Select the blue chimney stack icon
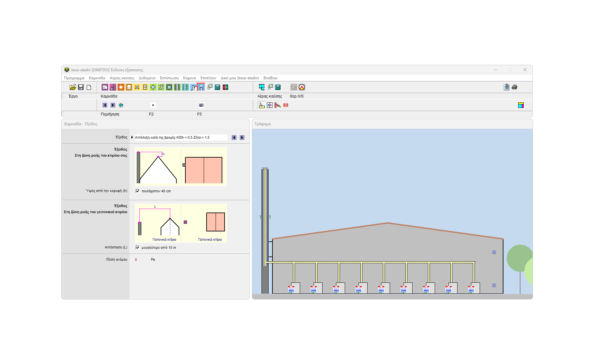Viewport: 595px width, 364px height. tap(193, 87)
